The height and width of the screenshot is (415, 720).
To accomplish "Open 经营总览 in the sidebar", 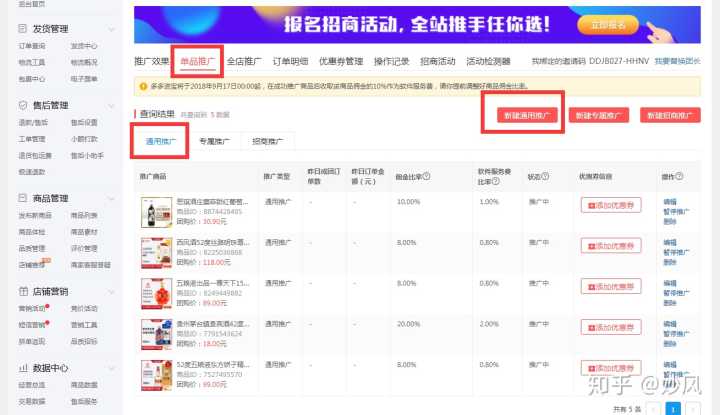I will click(32, 385).
